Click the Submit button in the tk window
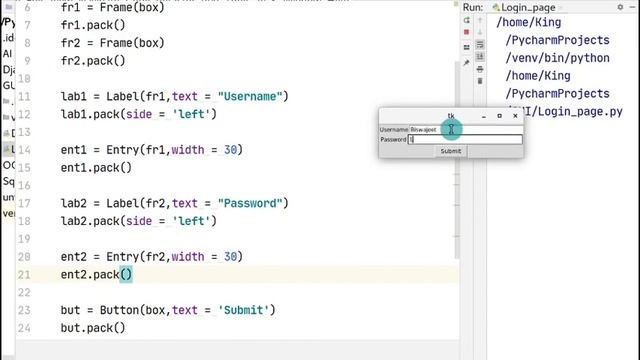The image size is (640, 360). 451,151
